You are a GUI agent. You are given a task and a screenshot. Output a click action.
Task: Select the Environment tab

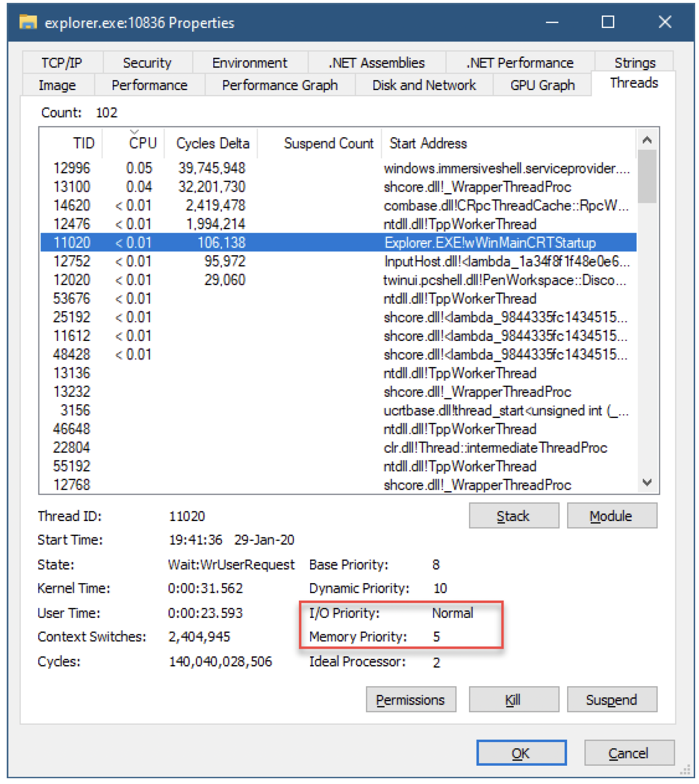[250, 63]
